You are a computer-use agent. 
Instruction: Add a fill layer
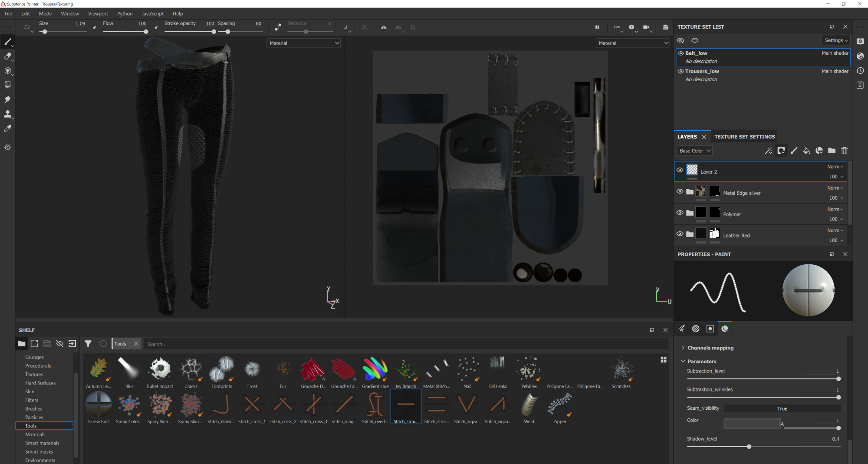806,151
